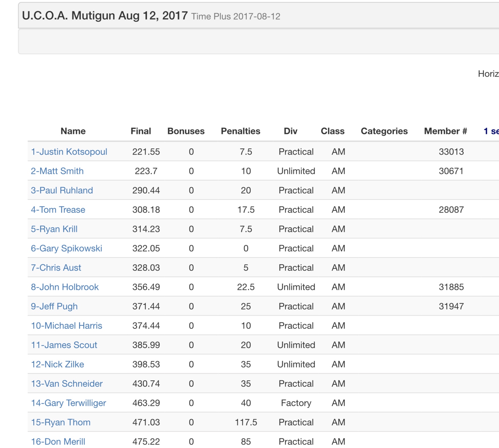
Task: Click the Penalties column header
Action: point(241,131)
